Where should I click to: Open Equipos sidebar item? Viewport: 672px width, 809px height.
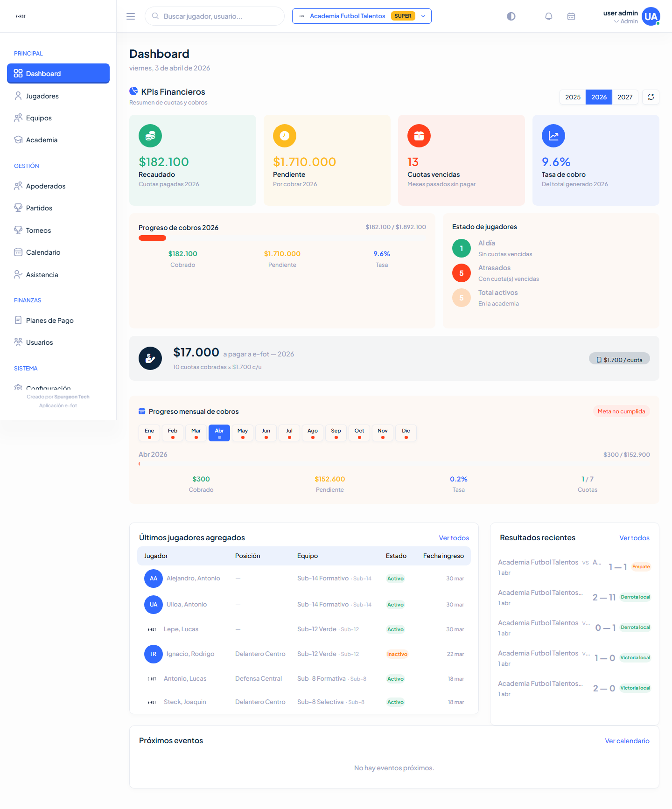point(58,118)
